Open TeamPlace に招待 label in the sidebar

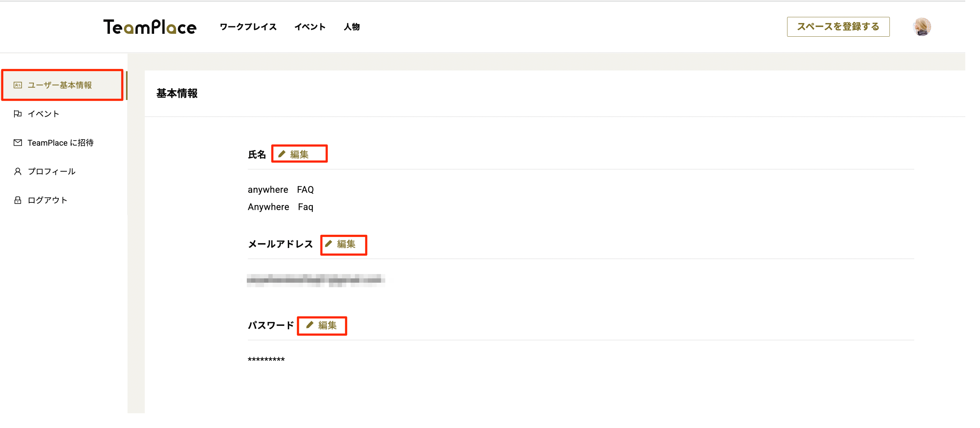pos(60,143)
